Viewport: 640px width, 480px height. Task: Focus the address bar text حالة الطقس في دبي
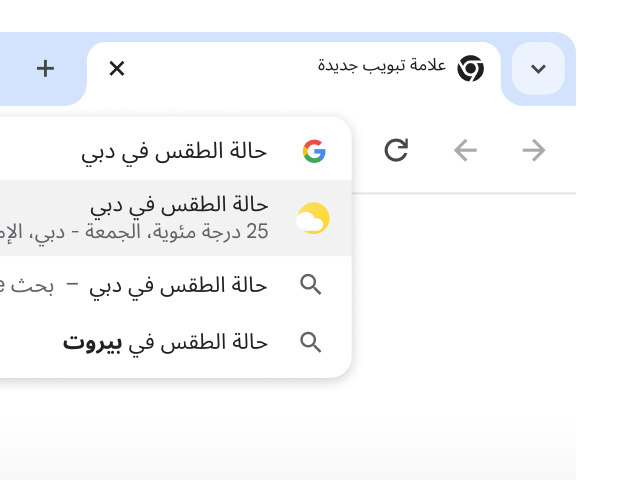[174, 151]
